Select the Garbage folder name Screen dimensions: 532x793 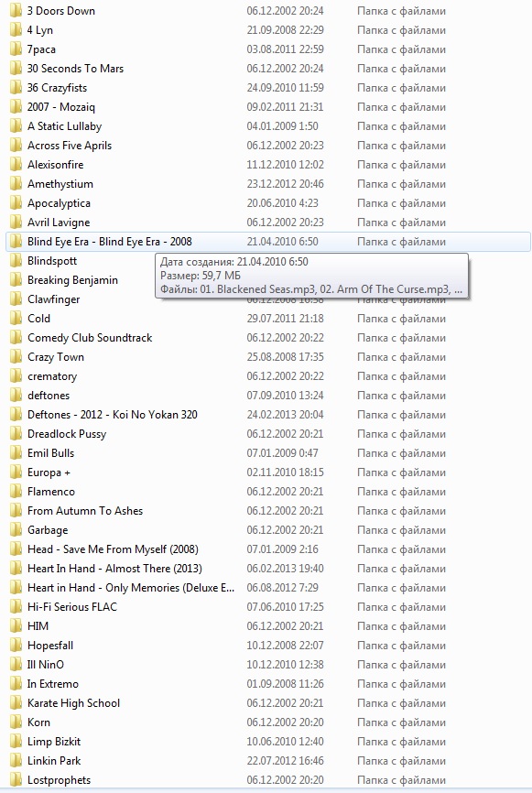tap(48, 530)
